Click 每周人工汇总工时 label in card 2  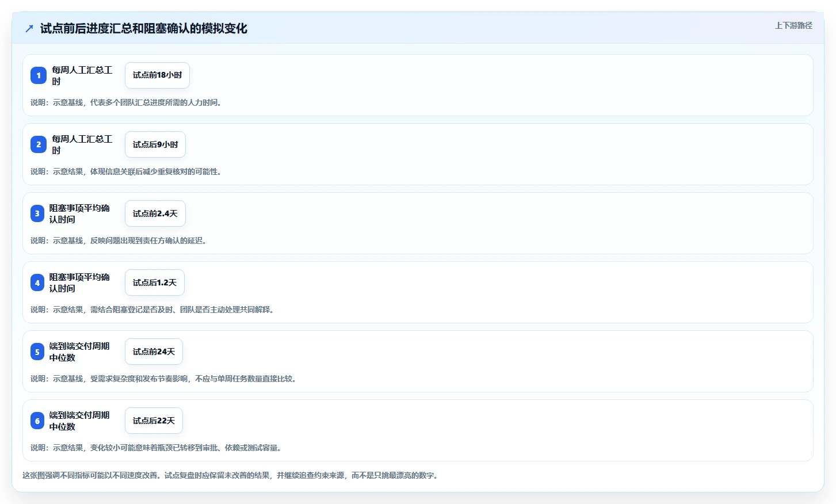[x=82, y=144]
